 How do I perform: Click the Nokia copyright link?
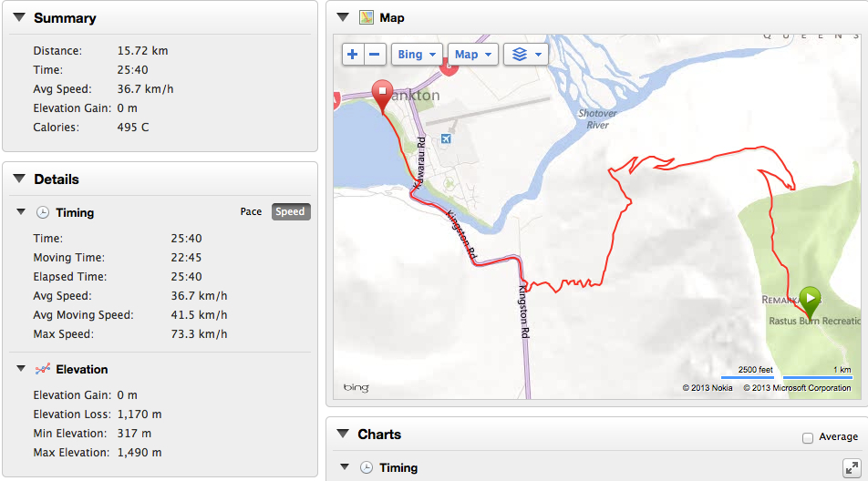tap(708, 388)
